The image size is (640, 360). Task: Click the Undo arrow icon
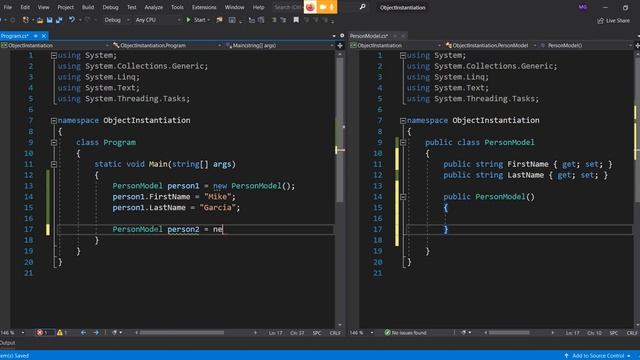coord(71,20)
